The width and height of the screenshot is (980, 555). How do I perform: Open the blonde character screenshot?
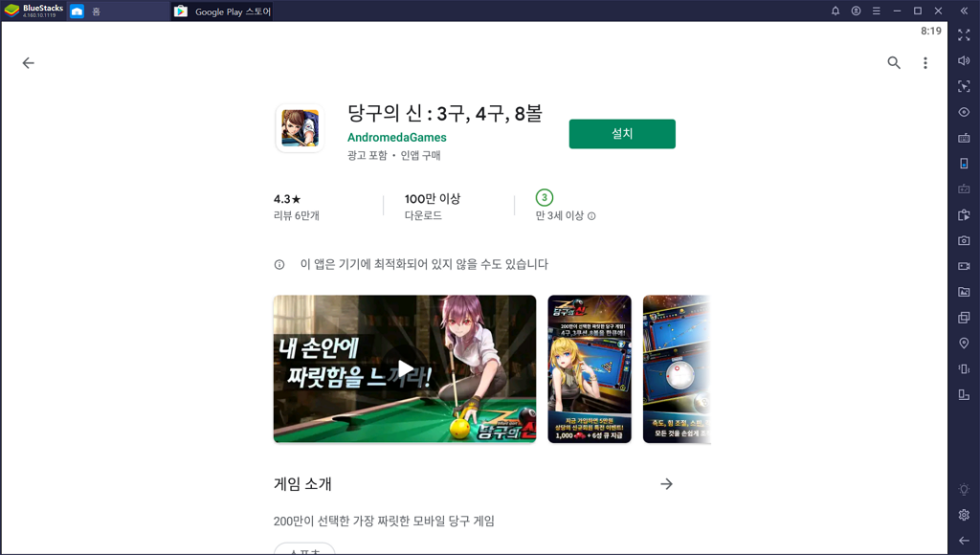coord(590,368)
